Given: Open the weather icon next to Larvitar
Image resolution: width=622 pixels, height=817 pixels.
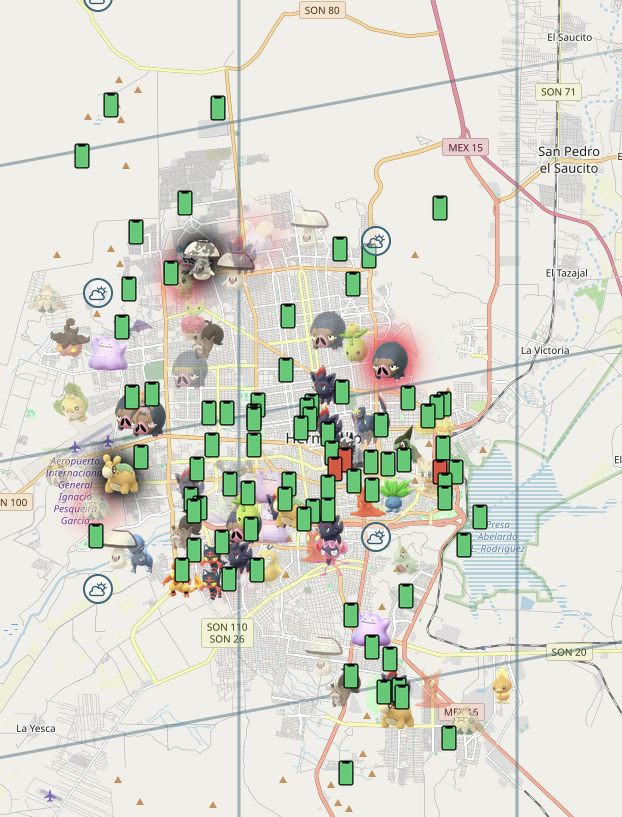Looking at the screenshot, I should 376,537.
